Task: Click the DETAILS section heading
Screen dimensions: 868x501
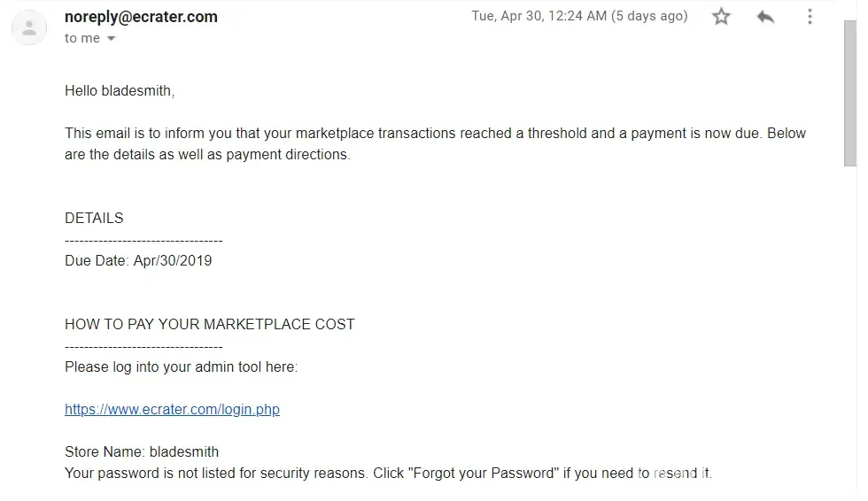Action: [94, 218]
